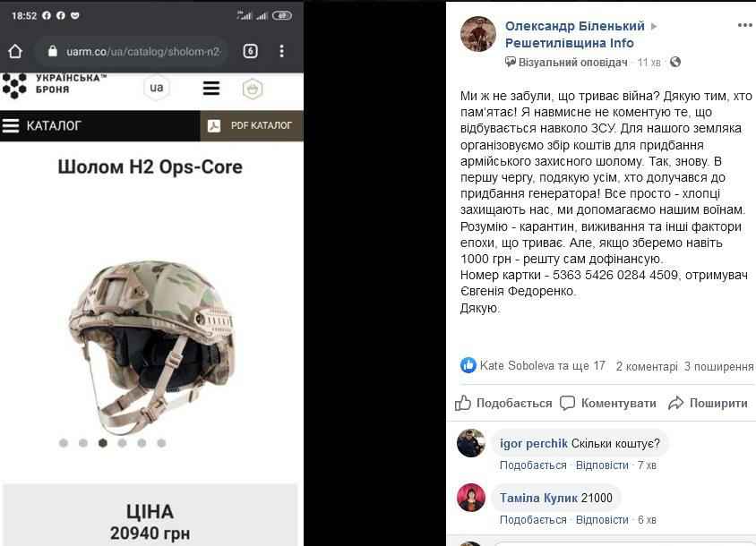Open the browser three-dot menu
The image size is (756, 546).
[x=281, y=51]
